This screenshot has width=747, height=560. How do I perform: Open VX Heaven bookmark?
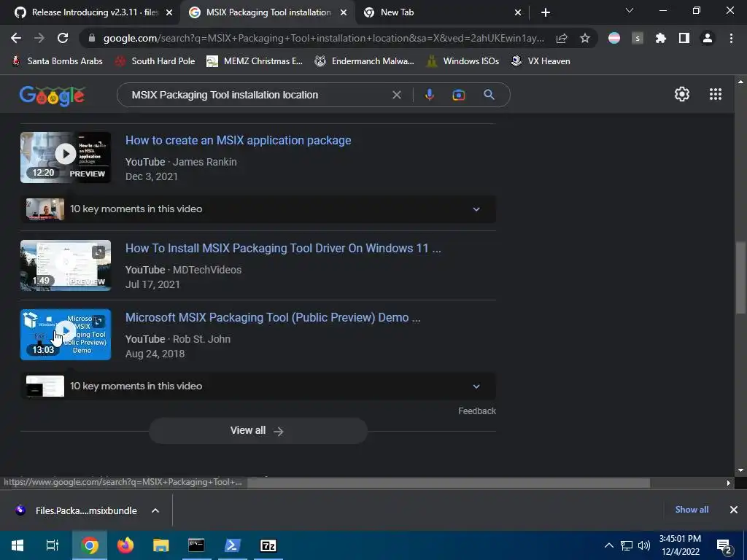coord(541,61)
